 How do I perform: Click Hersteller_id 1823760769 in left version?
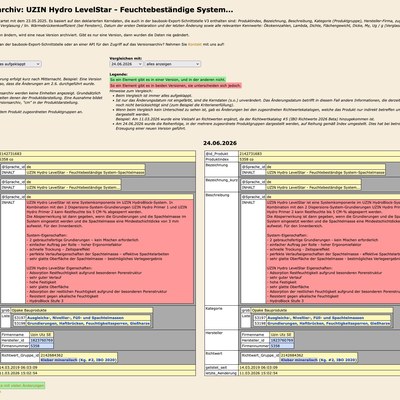[41, 340]
